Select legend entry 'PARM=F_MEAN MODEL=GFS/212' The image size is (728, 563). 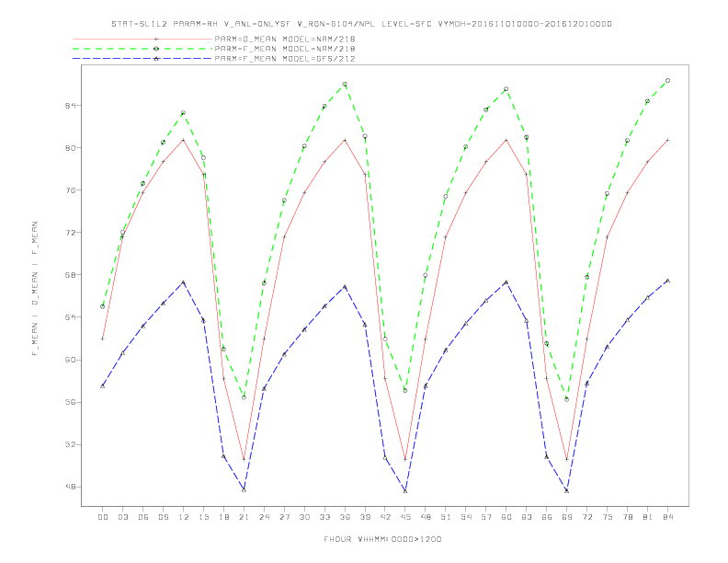tap(285, 59)
